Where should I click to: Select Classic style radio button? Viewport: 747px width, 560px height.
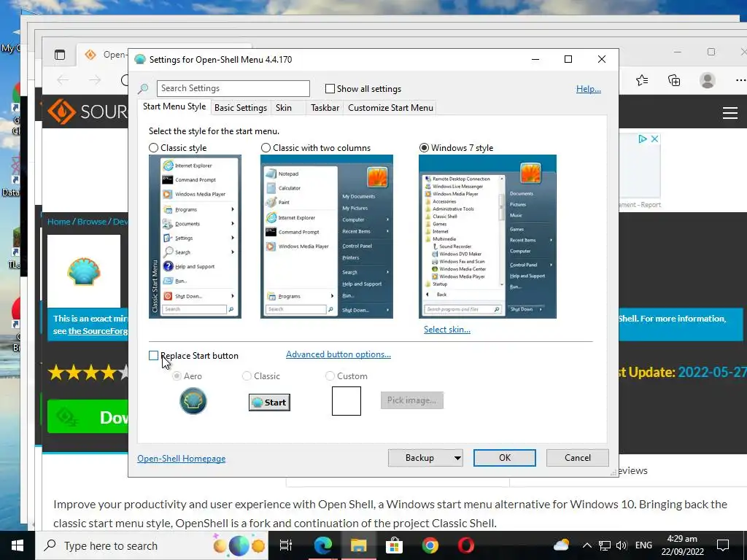pos(153,148)
